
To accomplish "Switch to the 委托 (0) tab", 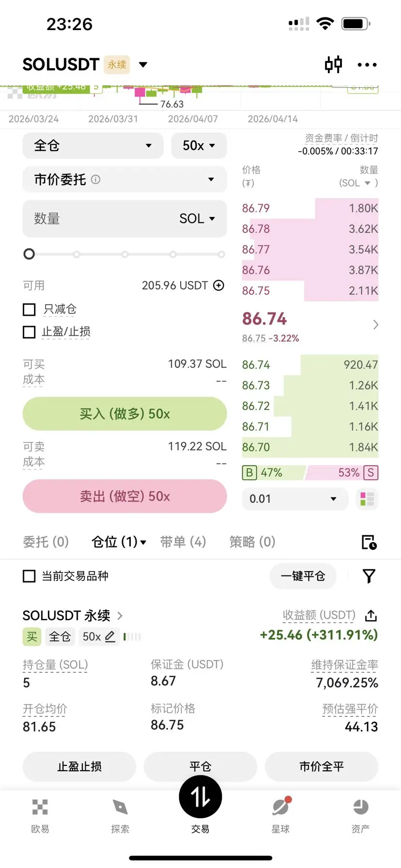I will coord(46,542).
